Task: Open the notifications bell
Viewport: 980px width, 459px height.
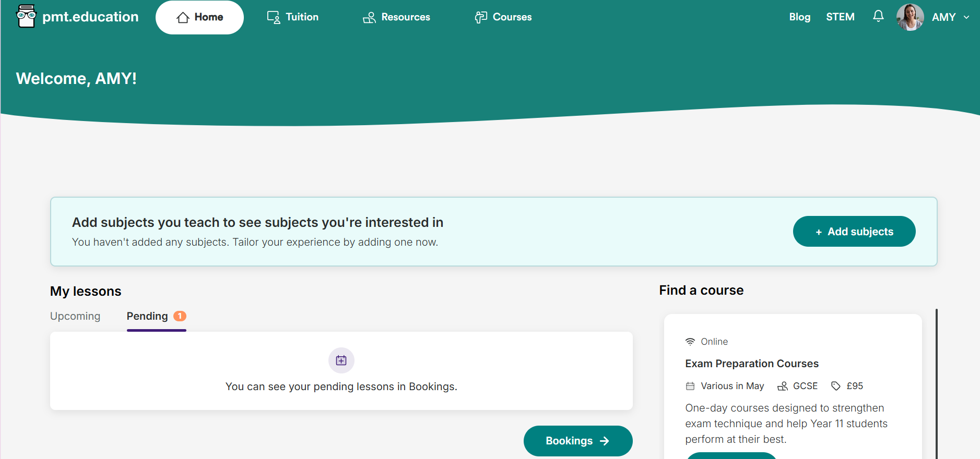Action: [x=878, y=16]
